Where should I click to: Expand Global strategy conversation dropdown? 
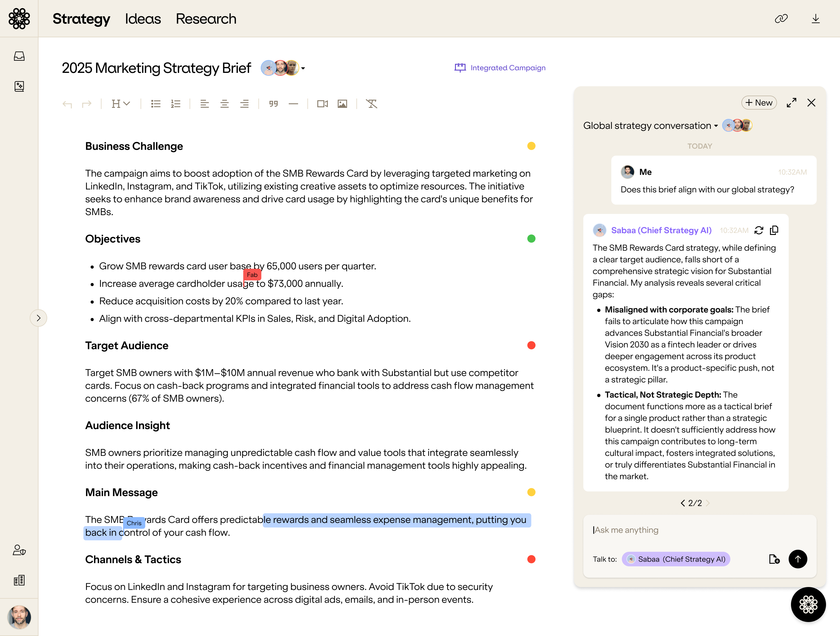(716, 126)
